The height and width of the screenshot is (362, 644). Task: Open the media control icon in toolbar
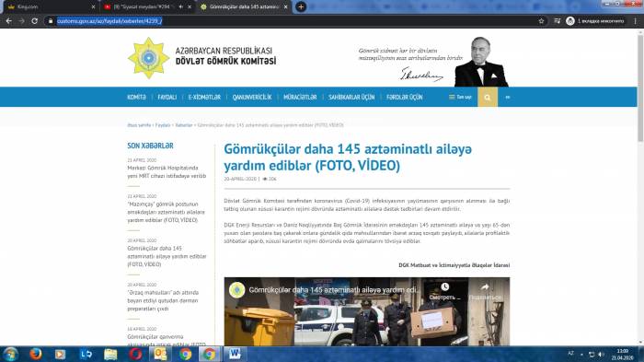pos(557,21)
